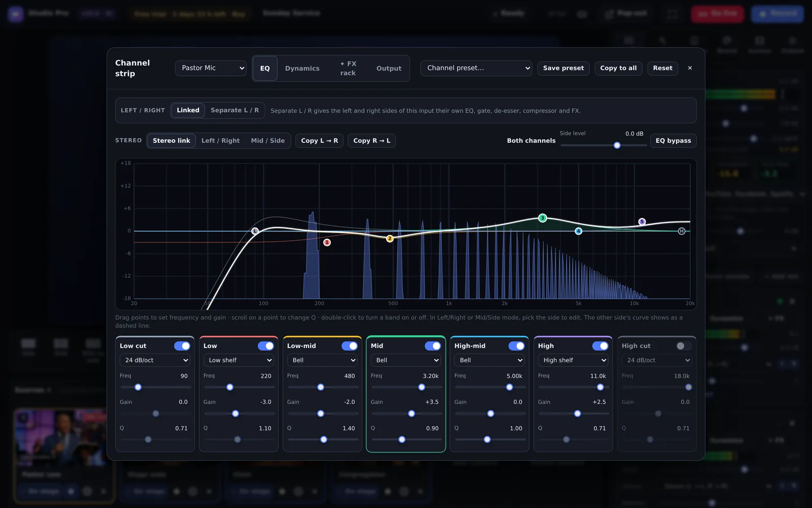
Task: Click Copy to all
Action: (x=618, y=68)
